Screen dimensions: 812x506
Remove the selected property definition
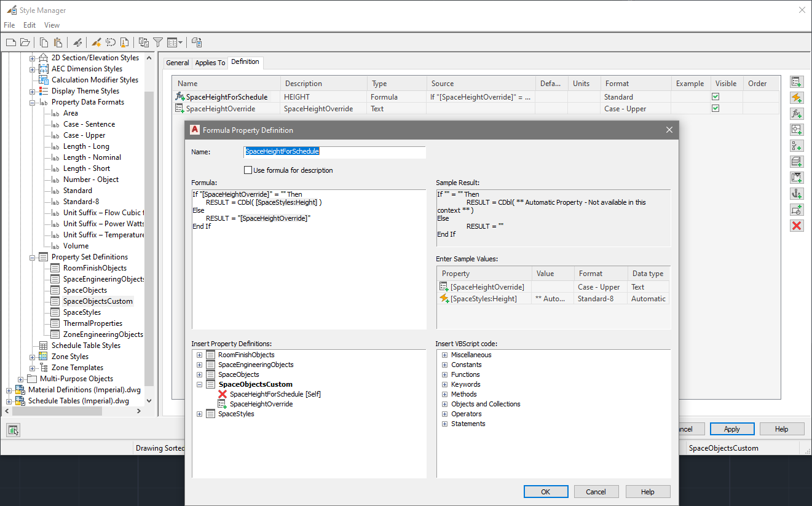pyautogui.click(x=797, y=226)
